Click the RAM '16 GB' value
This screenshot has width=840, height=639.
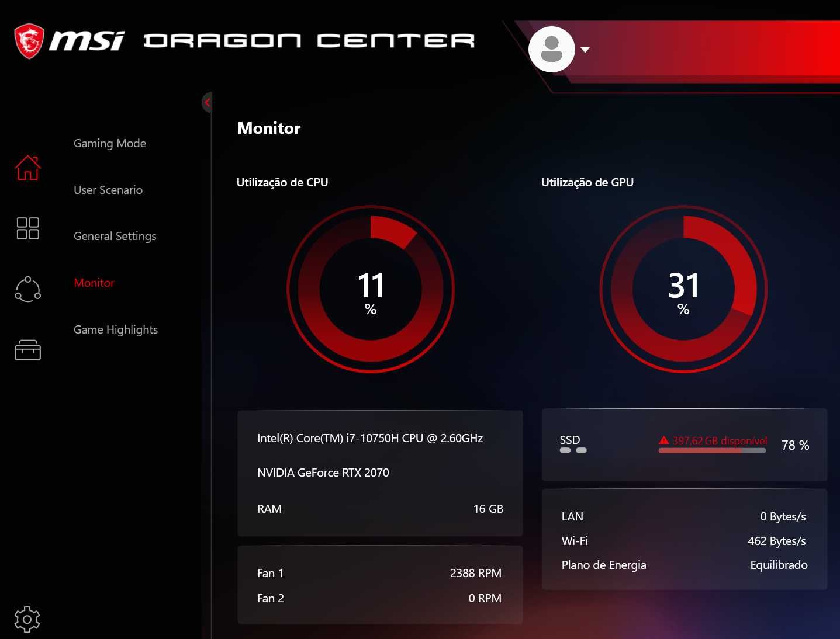coord(488,509)
